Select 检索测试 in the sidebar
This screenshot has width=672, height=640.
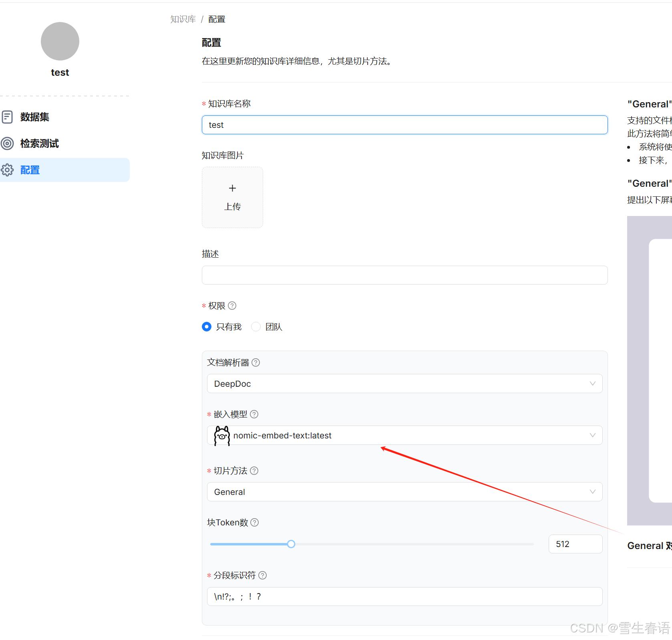tap(40, 143)
